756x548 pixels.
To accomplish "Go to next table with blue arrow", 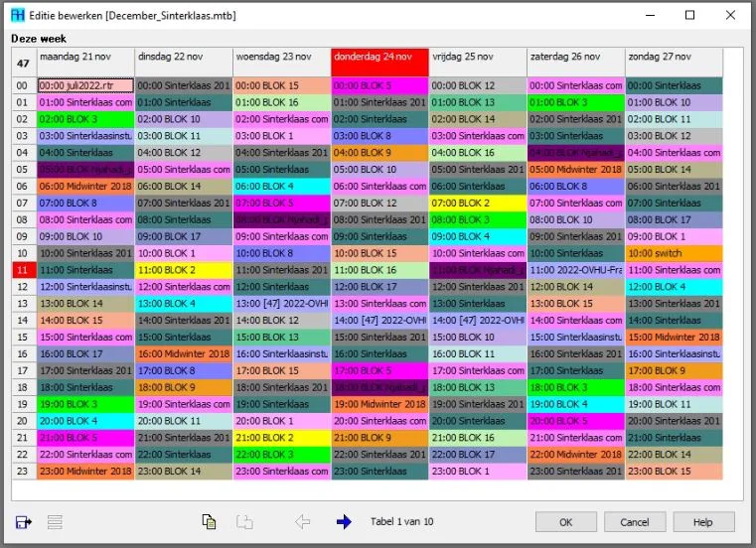I will click(344, 521).
